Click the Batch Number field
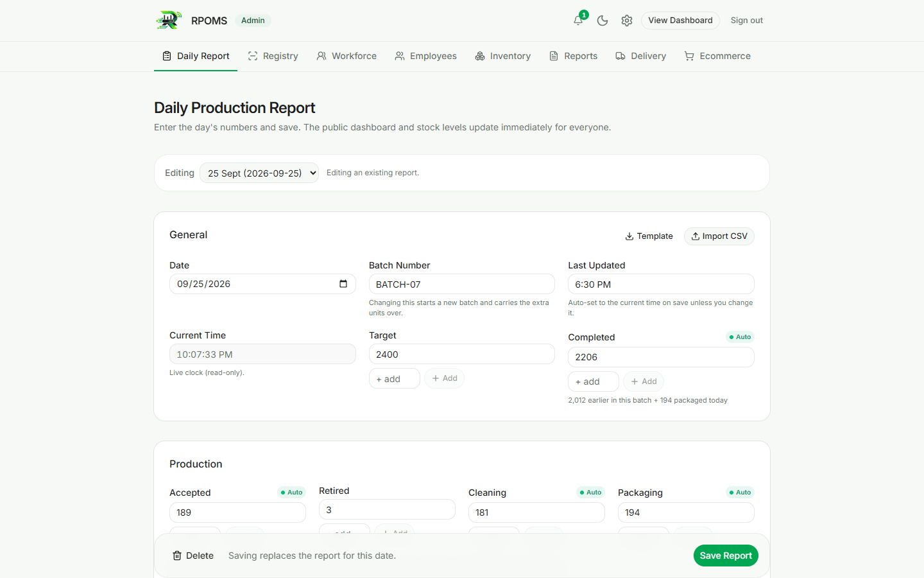Screen dimensions: 924x578 pos(462,284)
